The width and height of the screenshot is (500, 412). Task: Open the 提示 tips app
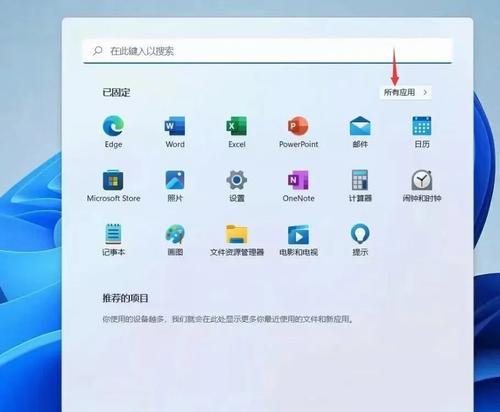tap(360, 239)
